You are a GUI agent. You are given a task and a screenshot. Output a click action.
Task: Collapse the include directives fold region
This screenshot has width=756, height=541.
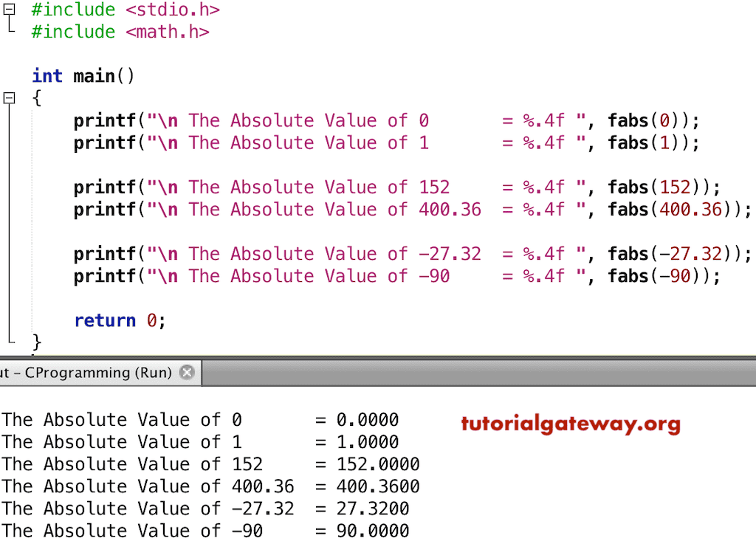(x=7, y=10)
